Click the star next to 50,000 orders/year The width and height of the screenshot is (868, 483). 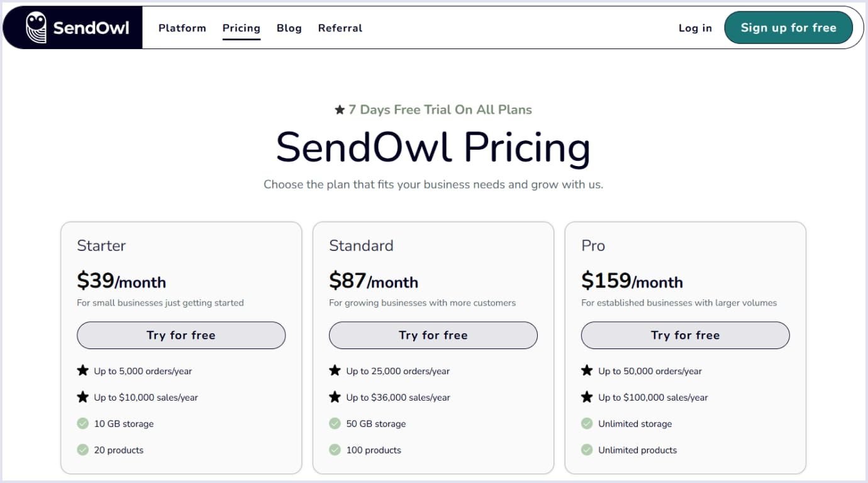pos(587,370)
